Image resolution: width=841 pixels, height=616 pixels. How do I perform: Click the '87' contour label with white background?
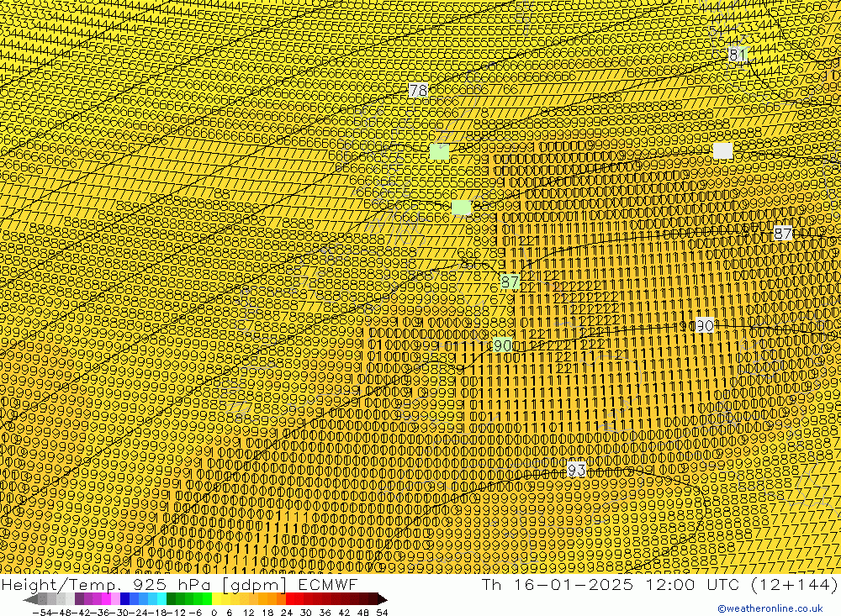point(783,234)
